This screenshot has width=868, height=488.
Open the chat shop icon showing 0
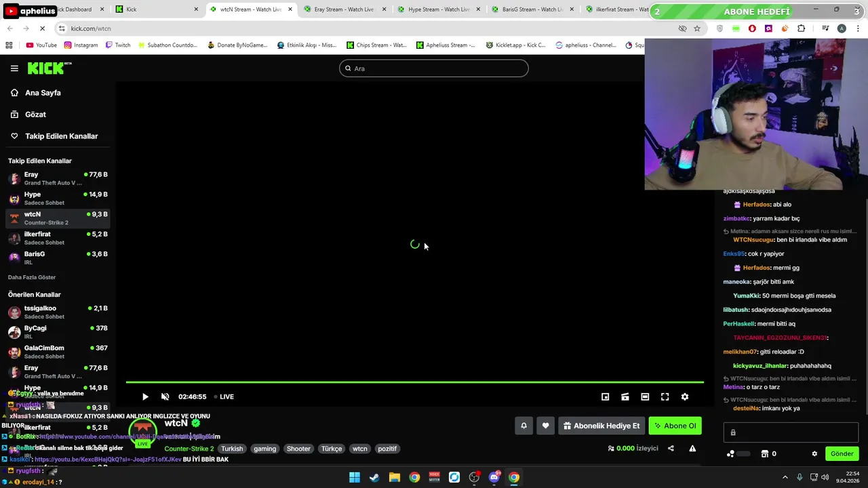coord(768,454)
